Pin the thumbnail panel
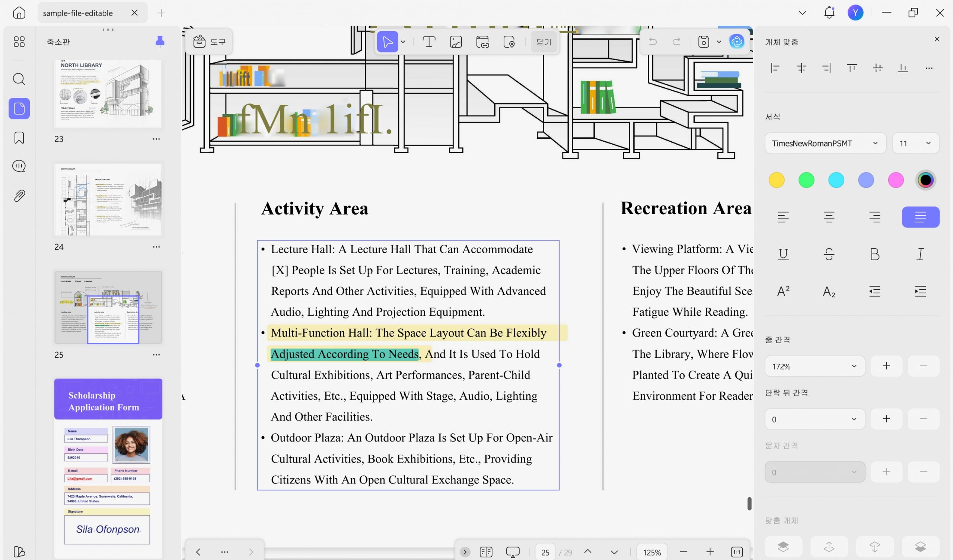This screenshot has width=953, height=560. [x=160, y=42]
